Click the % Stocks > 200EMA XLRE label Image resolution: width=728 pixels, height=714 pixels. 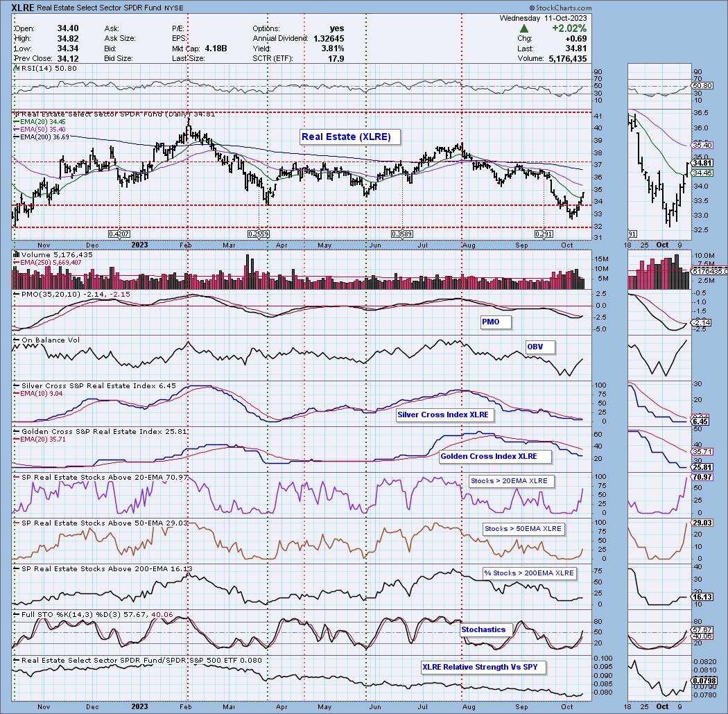coord(529,573)
